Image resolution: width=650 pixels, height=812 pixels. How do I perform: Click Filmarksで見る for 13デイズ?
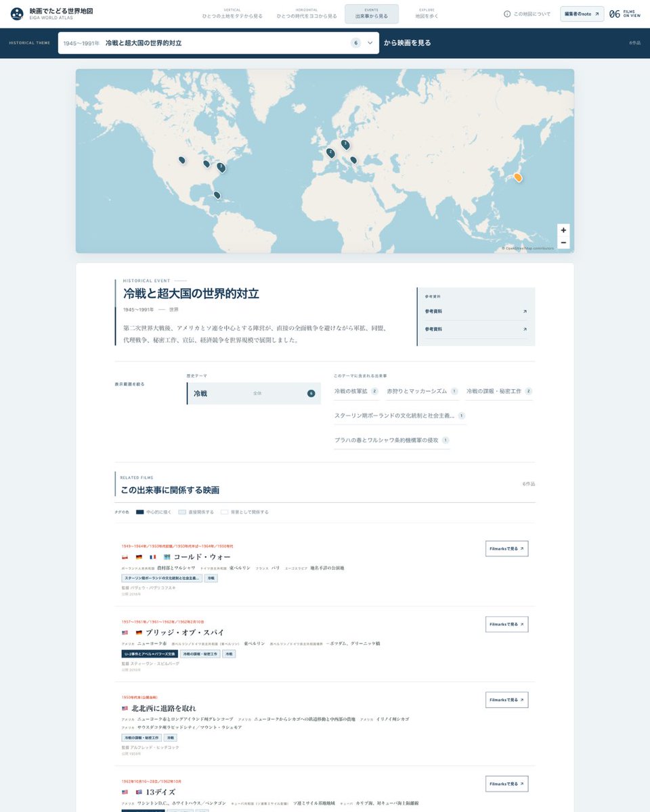tap(506, 784)
